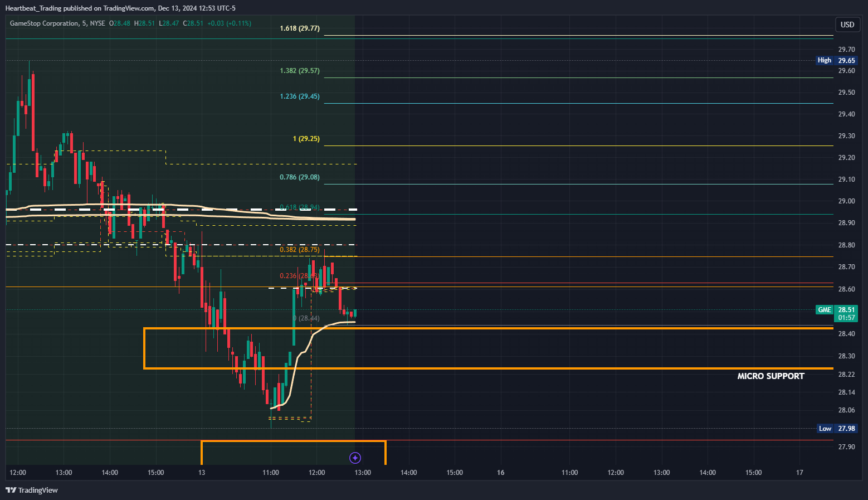
Task: Select the 0.236 Fib level label
Action: coord(299,276)
